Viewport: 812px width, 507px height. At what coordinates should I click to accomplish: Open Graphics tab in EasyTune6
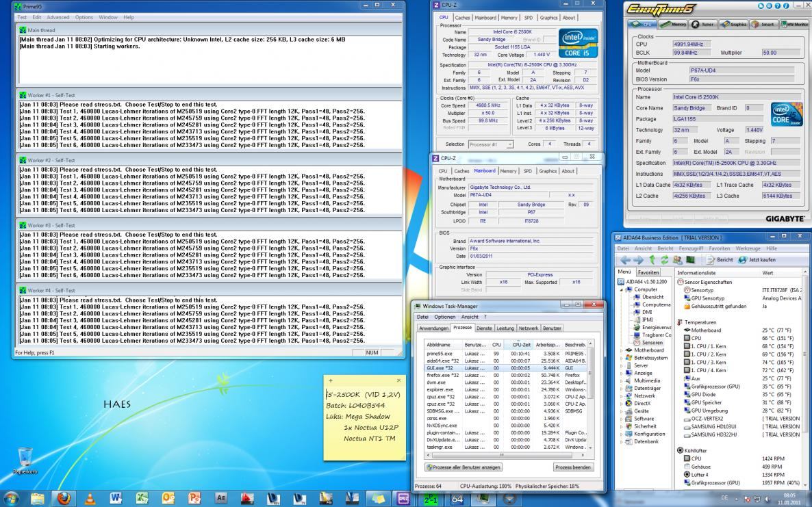pos(734,24)
